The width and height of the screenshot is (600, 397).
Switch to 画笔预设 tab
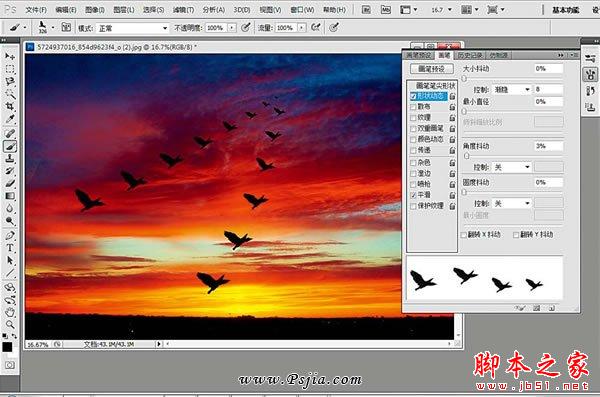point(418,55)
